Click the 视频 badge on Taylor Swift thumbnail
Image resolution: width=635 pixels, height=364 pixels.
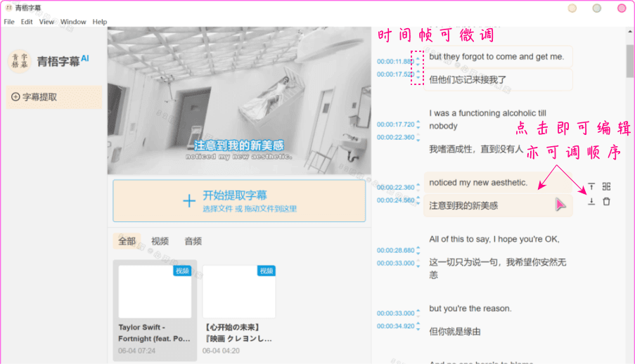coord(182,271)
